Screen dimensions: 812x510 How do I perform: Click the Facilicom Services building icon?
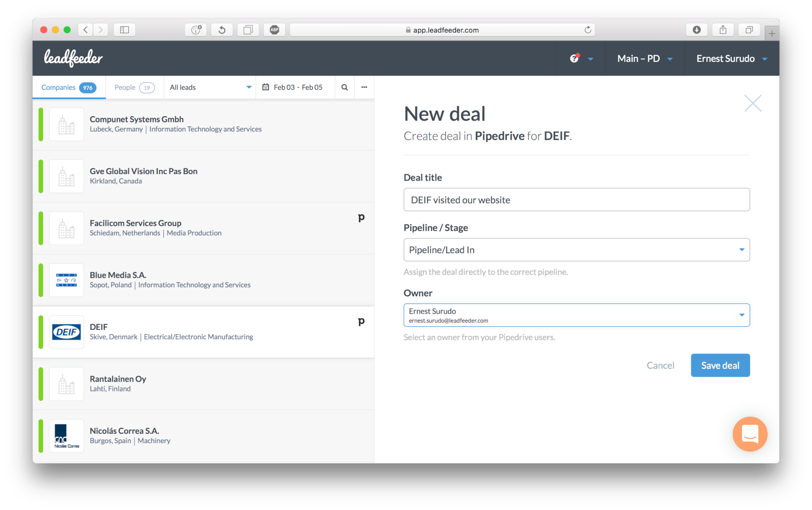pos(66,228)
